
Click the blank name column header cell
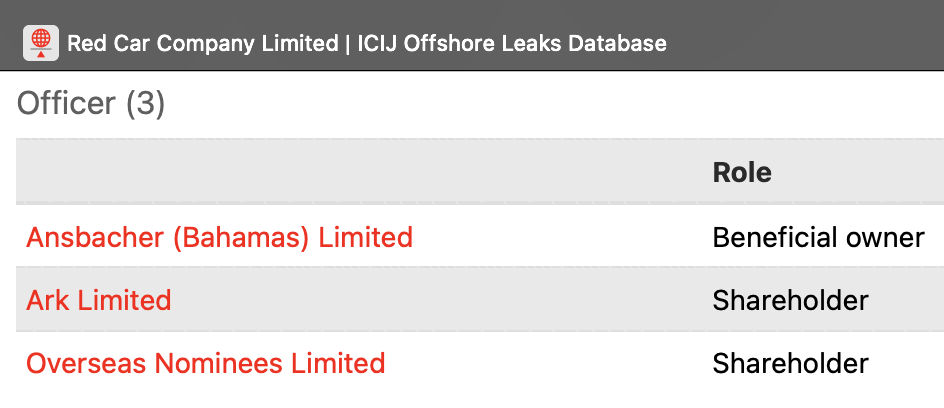[x=350, y=172]
